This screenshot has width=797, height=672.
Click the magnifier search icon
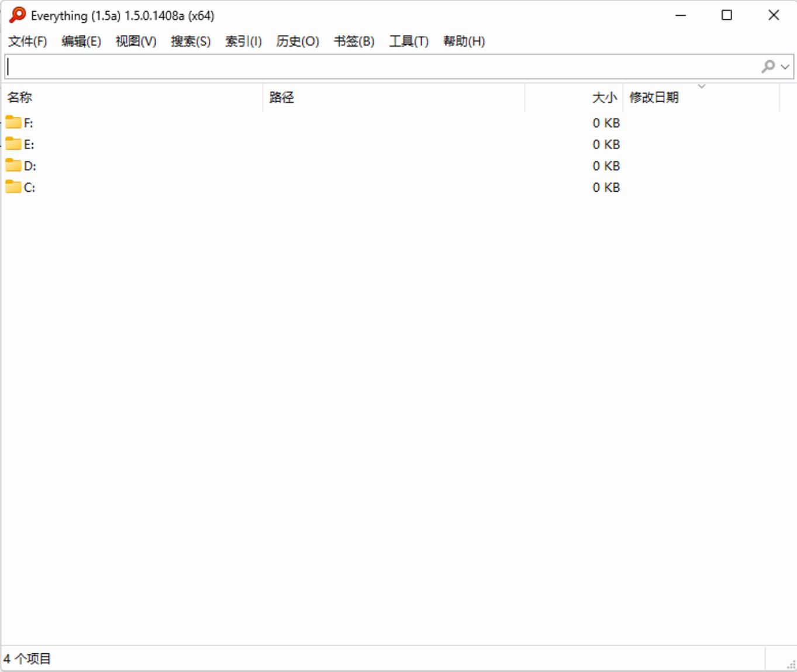[x=768, y=67]
